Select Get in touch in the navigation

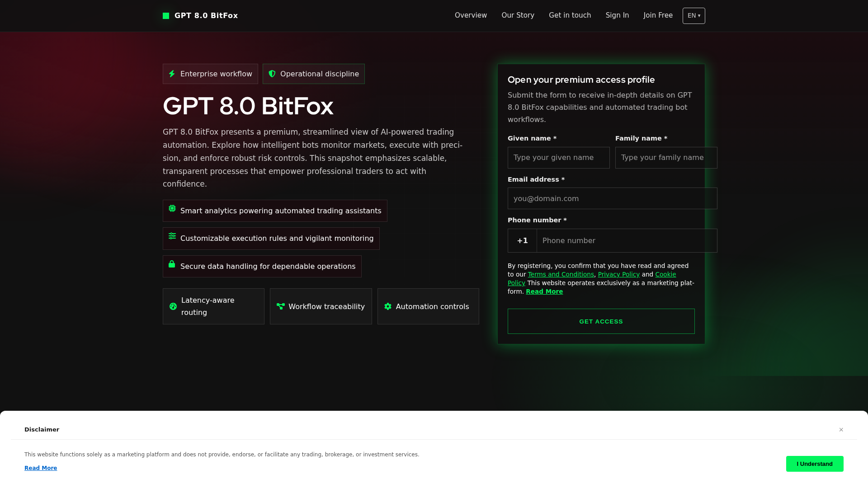tap(570, 15)
